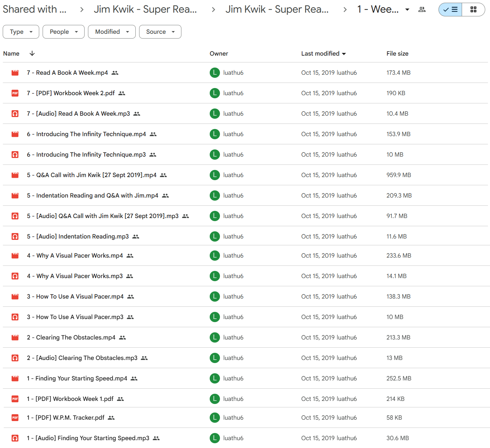The height and width of the screenshot is (448, 490).
Task: Click audio icon of Why A Visual Pacer Works.mp3
Action: (x=15, y=276)
